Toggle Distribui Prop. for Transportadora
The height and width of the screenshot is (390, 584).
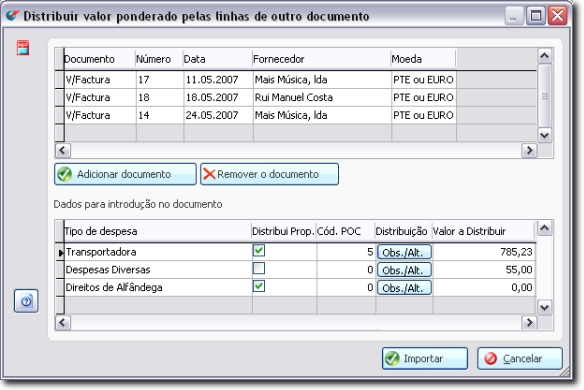(x=259, y=251)
